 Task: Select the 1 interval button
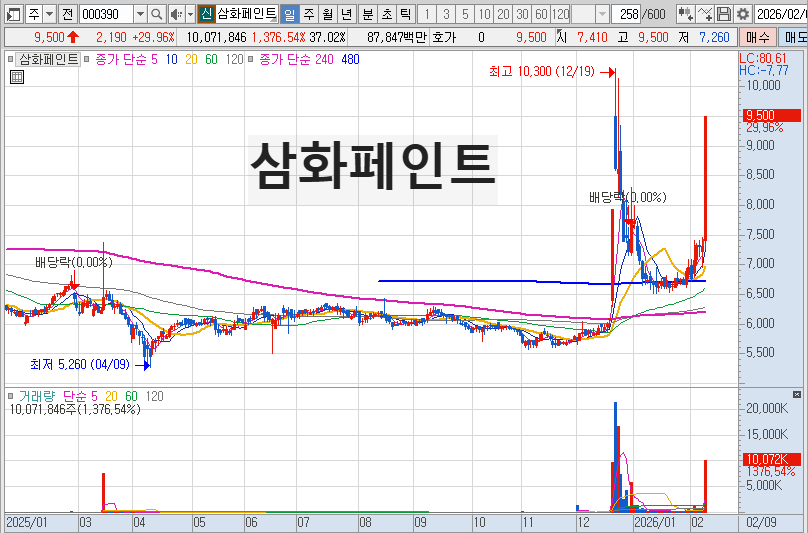click(427, 14)
